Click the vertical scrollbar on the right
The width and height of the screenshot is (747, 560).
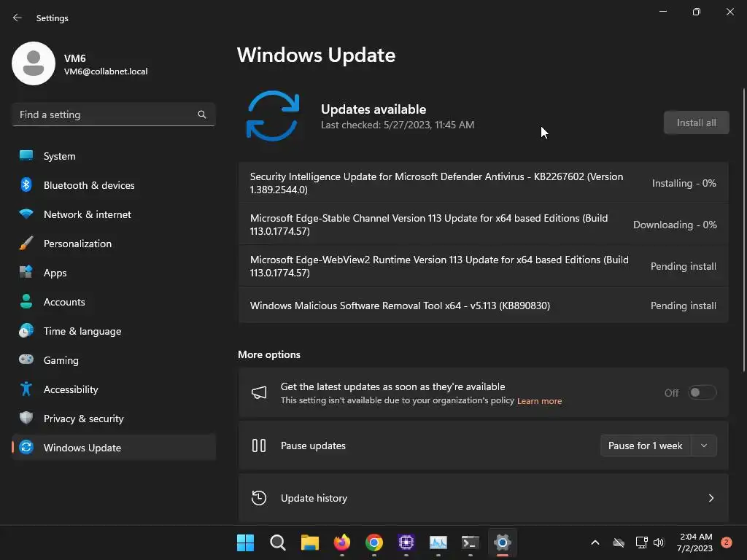(744, 230)
